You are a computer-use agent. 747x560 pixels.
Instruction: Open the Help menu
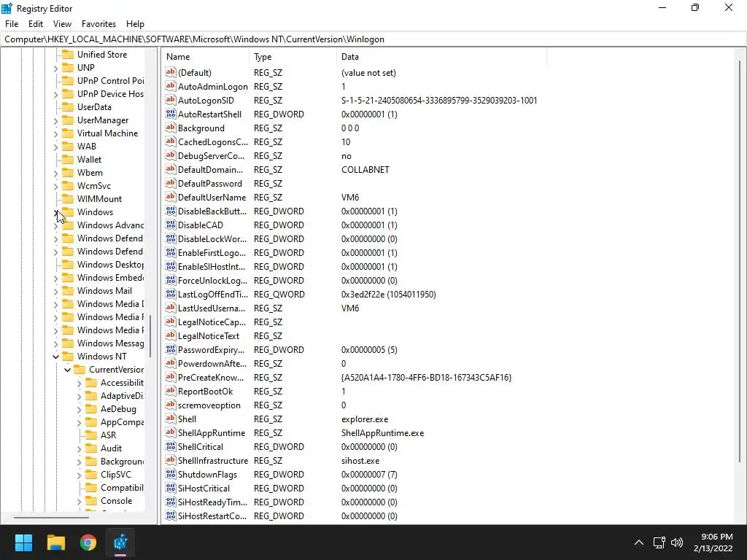tap(135, 24)
